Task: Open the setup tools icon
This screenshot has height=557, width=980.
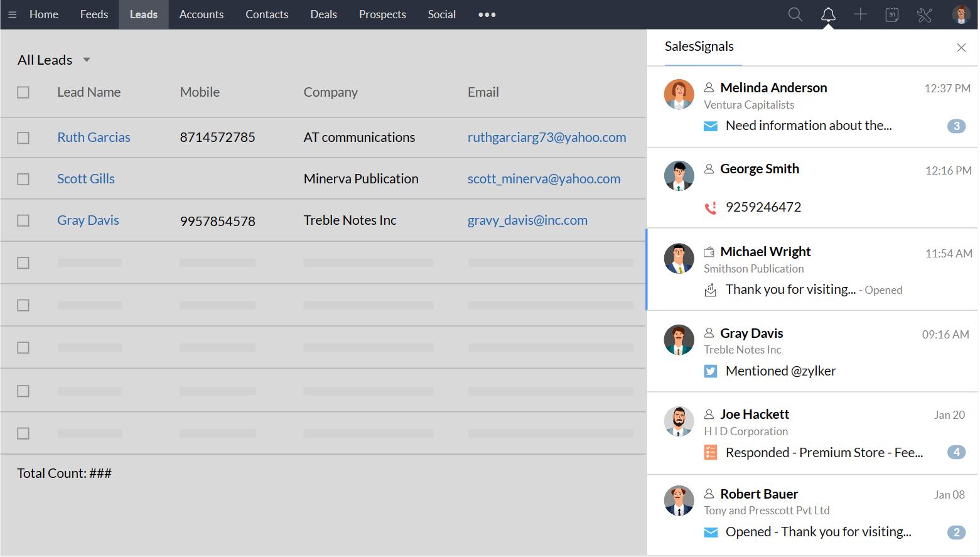Action: pos(924,14)
